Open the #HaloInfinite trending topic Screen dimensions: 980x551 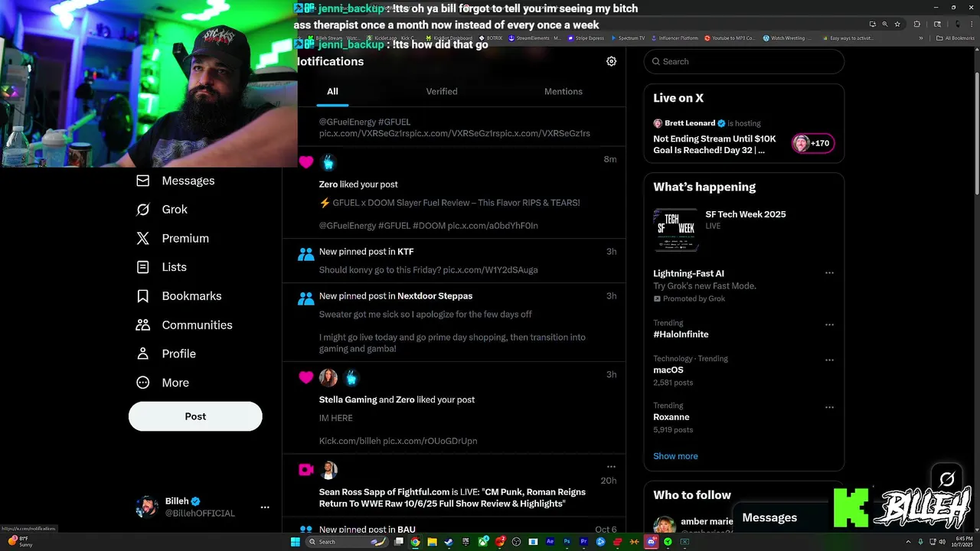[681, 334]
